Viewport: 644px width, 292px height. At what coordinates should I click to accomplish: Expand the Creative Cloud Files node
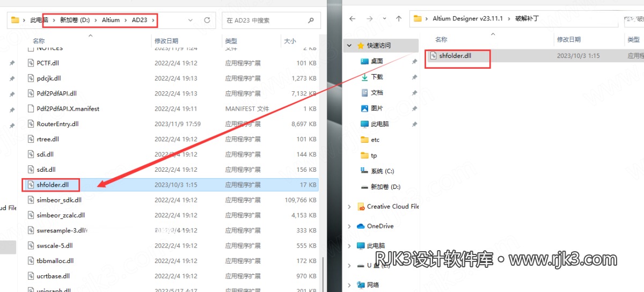349,207
